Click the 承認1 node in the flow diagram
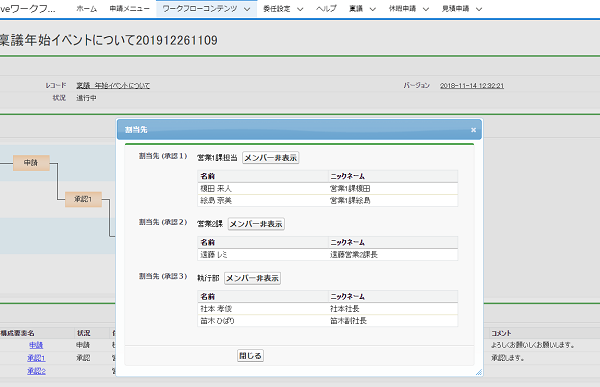Image resolution: width=600 pixels, height=387 pixels. click(83, 199)
